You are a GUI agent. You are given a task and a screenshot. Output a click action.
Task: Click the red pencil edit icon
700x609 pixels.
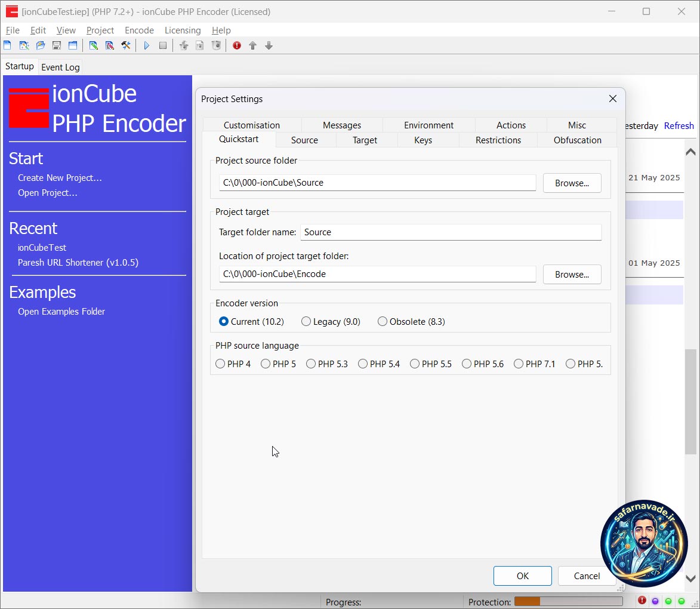click(109, 45)
